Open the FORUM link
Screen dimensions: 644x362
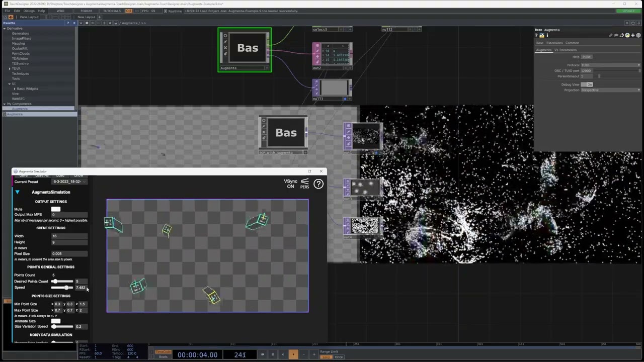click(x=86, y=11)
